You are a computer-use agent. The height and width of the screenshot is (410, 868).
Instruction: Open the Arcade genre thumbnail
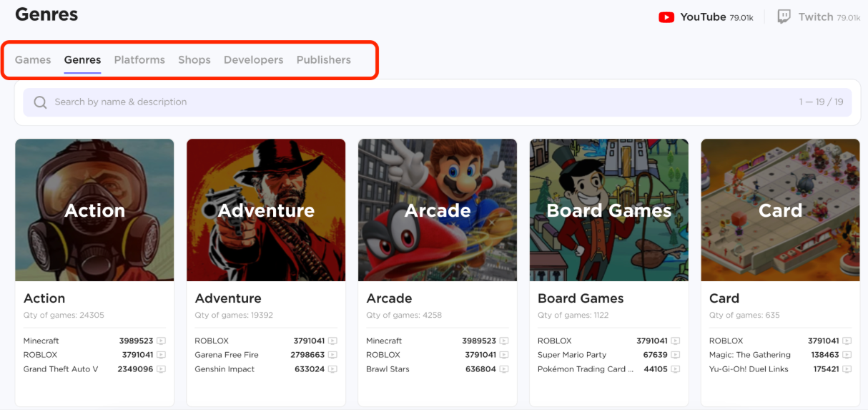pos(438,210)
